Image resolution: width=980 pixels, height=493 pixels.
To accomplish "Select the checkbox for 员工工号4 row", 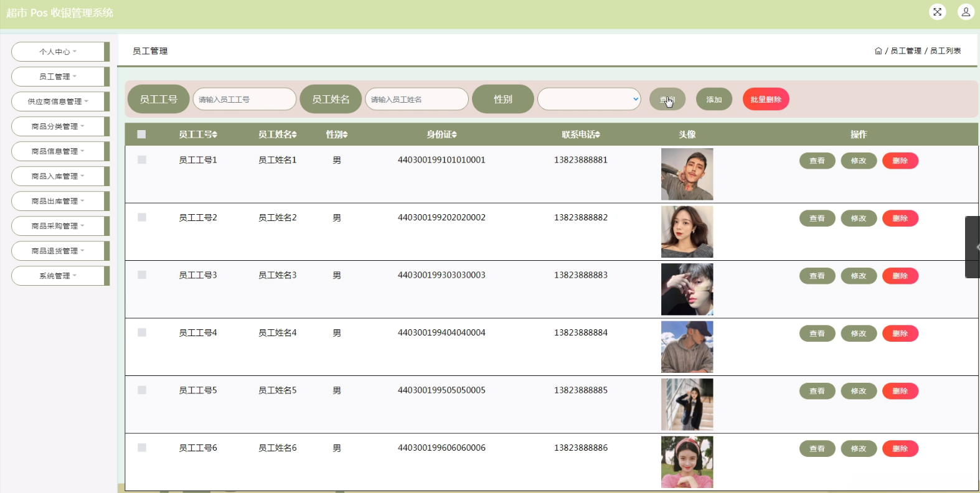I will click(x=142, y=332).
